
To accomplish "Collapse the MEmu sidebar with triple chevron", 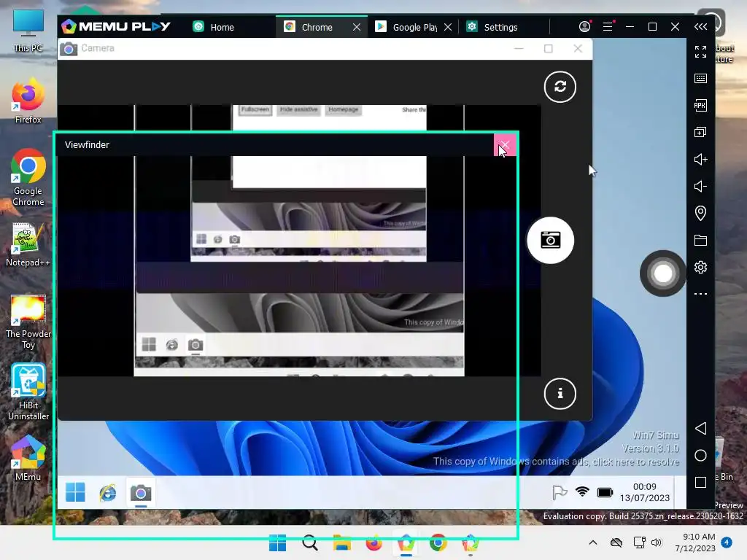I will [700, 27].
